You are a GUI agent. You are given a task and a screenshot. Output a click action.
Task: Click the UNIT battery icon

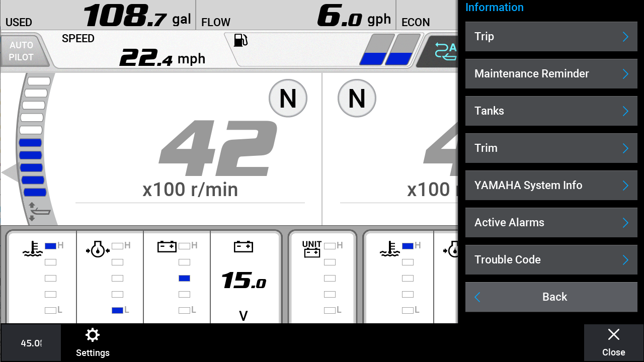tap(312, 249)
